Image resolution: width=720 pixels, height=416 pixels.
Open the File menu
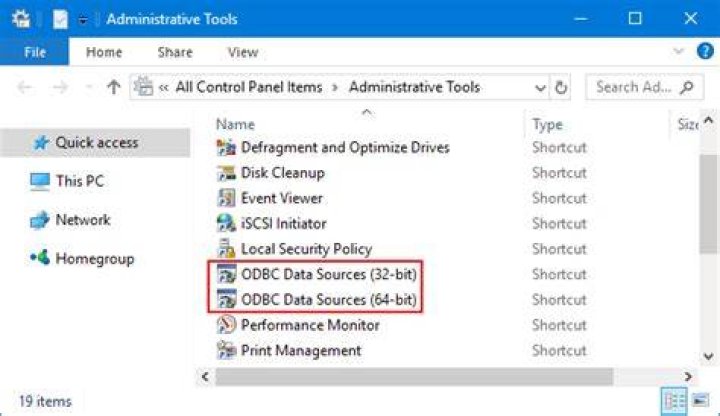point(35,52)
